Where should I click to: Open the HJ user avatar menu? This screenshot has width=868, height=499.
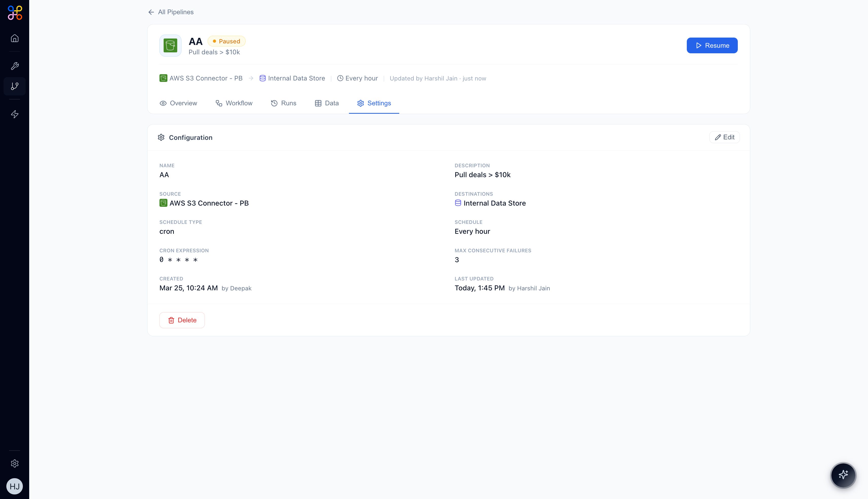[15, 486]
